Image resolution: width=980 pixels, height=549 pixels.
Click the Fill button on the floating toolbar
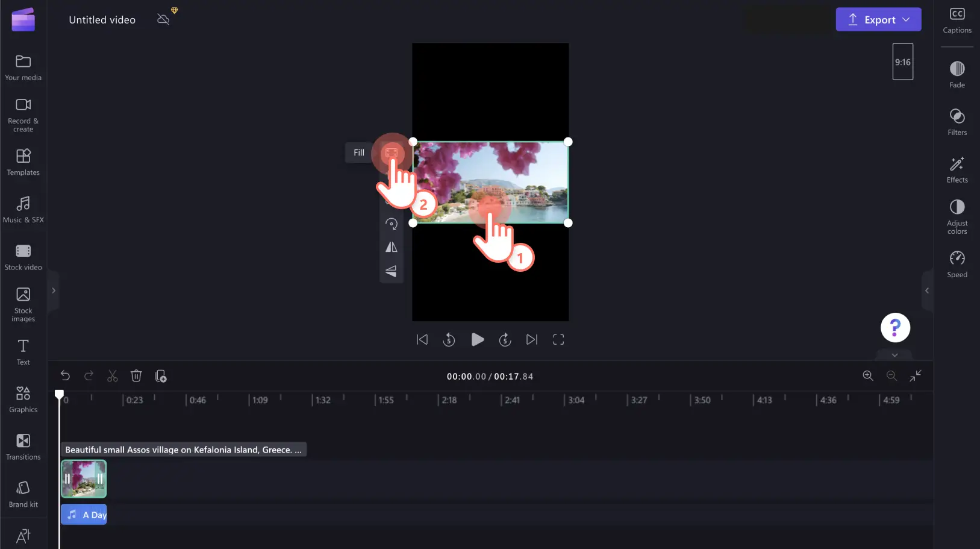coord(392,153)
